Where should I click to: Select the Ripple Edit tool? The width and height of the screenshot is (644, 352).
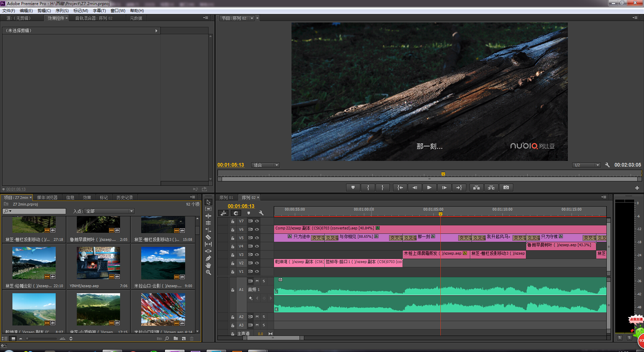[208, 216]
